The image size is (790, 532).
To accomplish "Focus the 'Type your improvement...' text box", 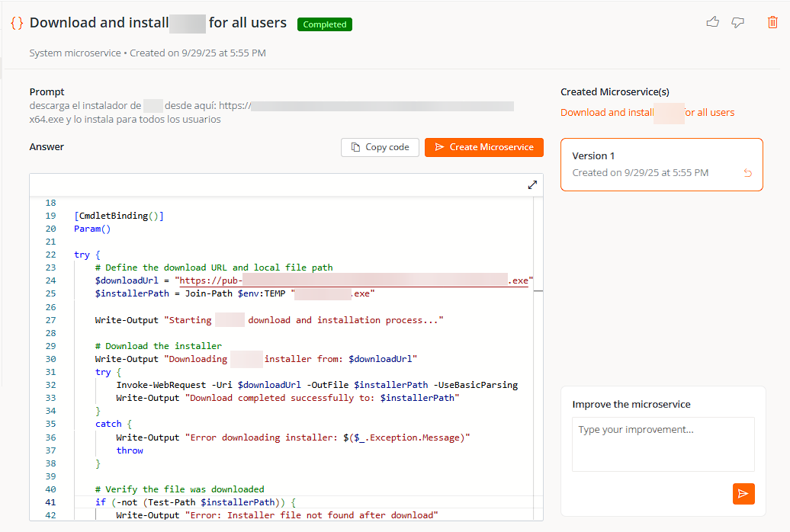I will pyautogui.click(x=663, y=444).
